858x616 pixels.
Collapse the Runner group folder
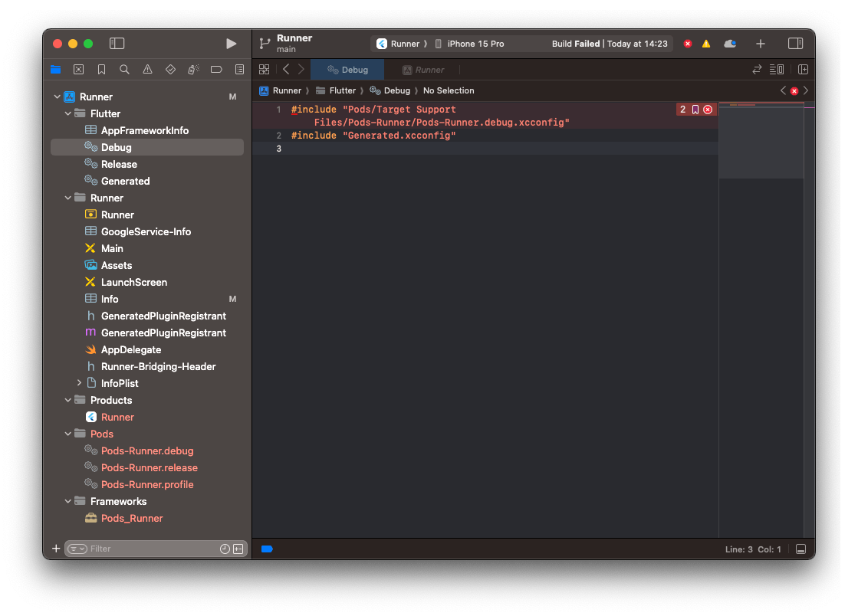[x=67, y=198]
